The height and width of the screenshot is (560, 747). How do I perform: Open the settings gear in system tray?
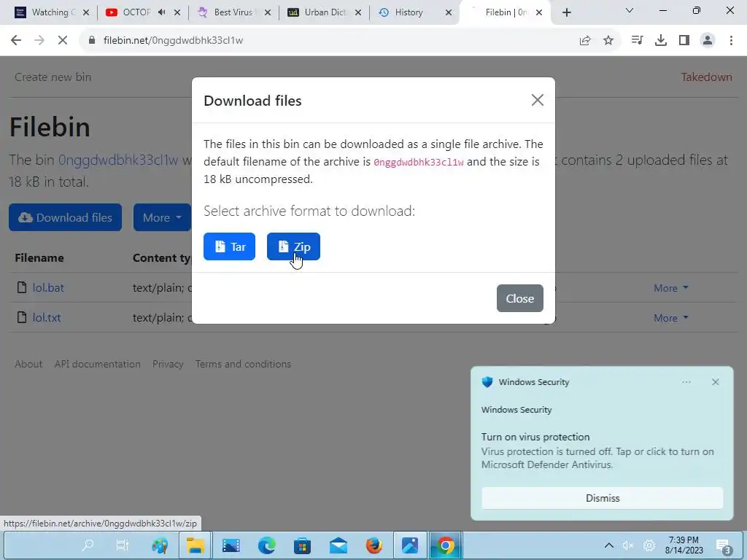click(x=649, y=545)
